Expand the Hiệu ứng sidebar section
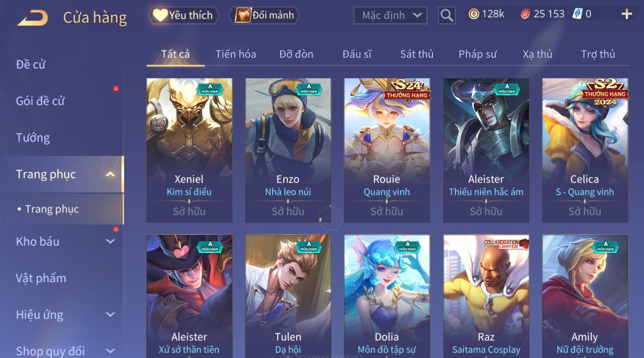The width and height of the screenshot is (644, 358). point(110,315)
